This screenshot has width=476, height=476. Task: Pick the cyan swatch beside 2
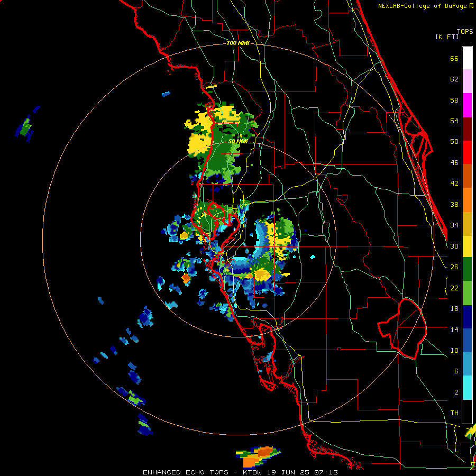point(467,388)
